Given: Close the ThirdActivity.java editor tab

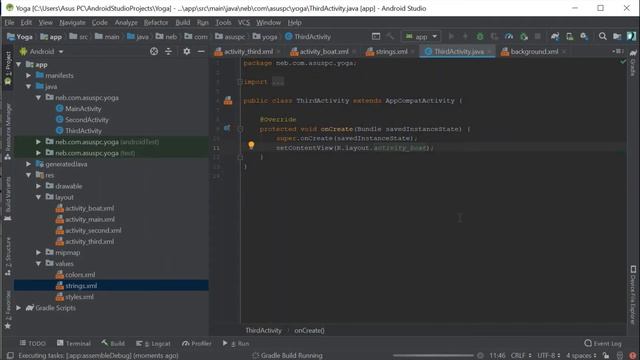Looking at the screenshot, I should tap(489, 52).
